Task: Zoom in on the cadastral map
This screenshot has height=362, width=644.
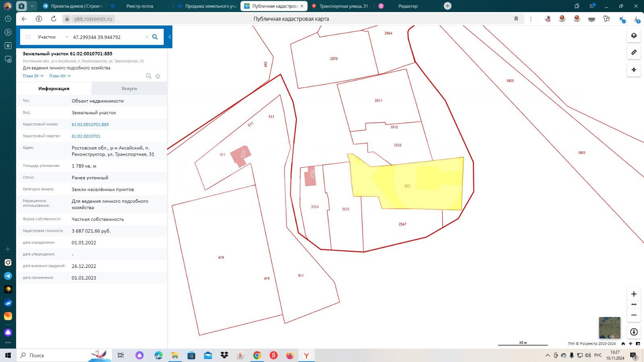Action: click(x=634, y=294)
